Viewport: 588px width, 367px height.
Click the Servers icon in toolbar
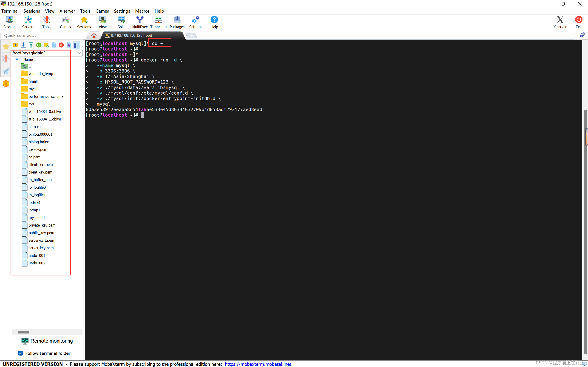tap(28, 22)
